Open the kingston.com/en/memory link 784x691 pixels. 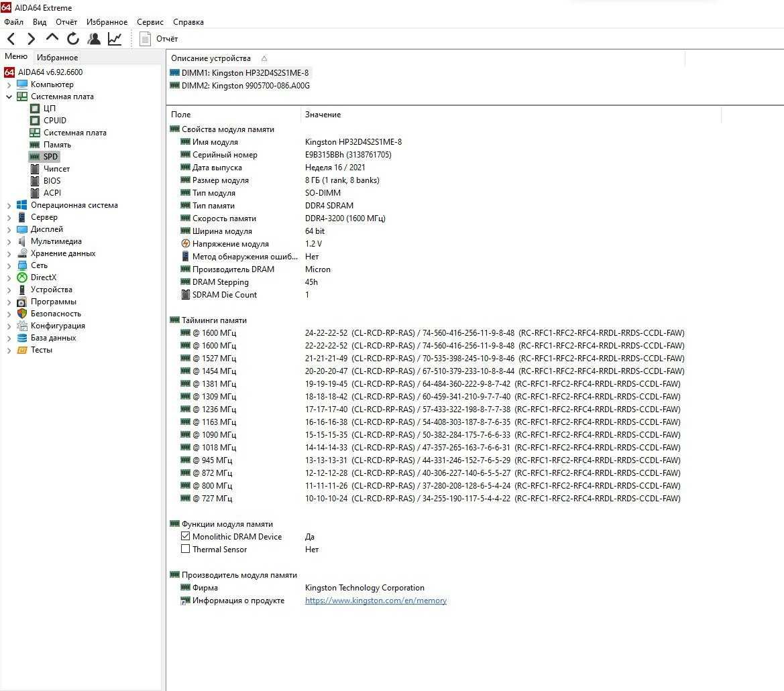[x=376, y=601]
